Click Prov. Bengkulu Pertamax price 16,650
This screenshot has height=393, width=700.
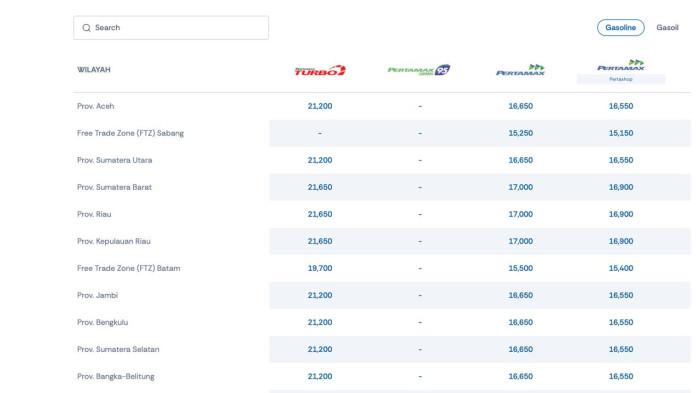[x=521, y=322]
